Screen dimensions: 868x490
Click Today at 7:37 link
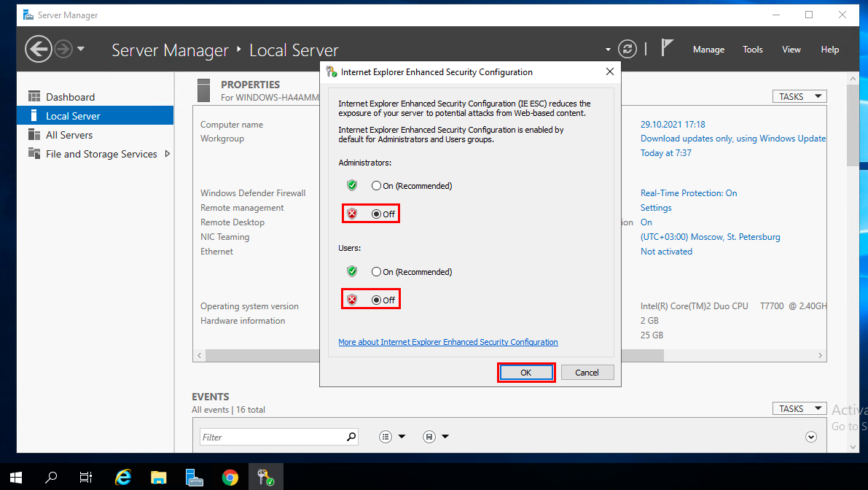click(666, 153)
